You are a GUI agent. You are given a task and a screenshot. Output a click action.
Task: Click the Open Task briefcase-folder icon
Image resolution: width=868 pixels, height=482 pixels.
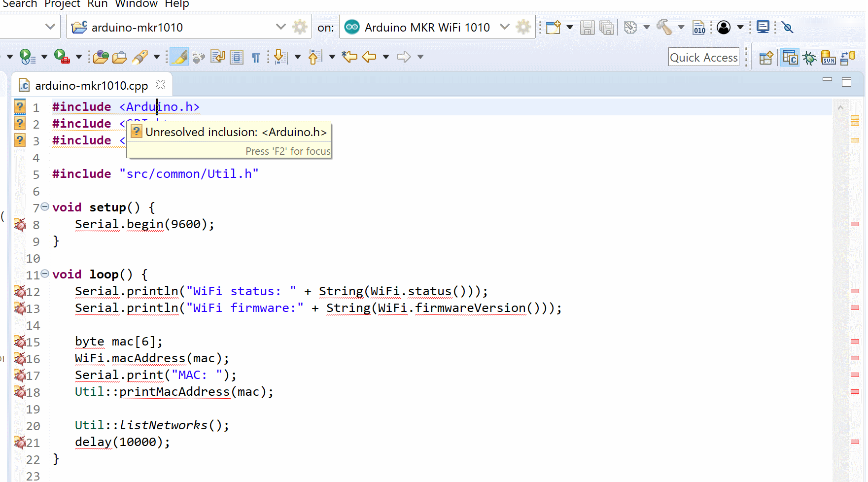(x=120, y=57)
